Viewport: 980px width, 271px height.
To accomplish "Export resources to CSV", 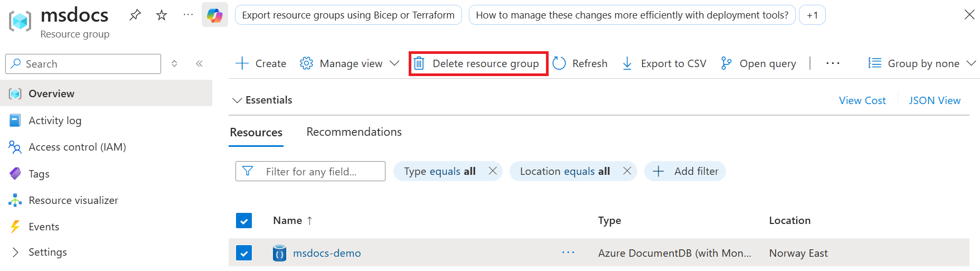I will coord(664,63).
